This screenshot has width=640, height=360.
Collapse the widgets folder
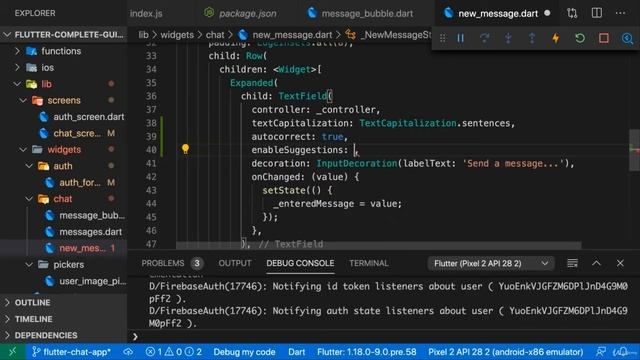[64, 149]
